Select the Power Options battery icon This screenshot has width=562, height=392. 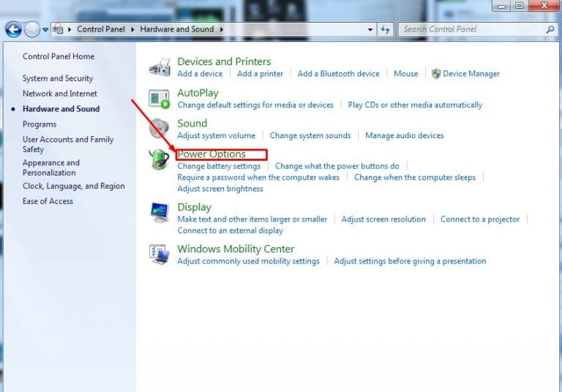click(x=159, y=159)
